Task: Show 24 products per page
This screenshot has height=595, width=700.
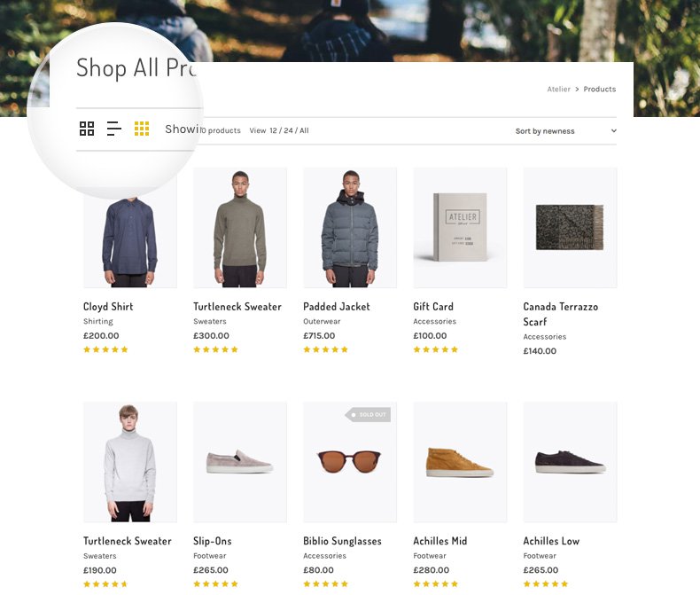Action: [x=287, y=130]
